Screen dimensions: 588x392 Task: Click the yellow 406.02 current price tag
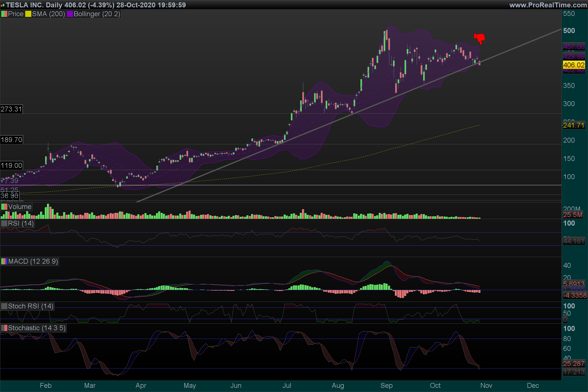pos(574,65)
